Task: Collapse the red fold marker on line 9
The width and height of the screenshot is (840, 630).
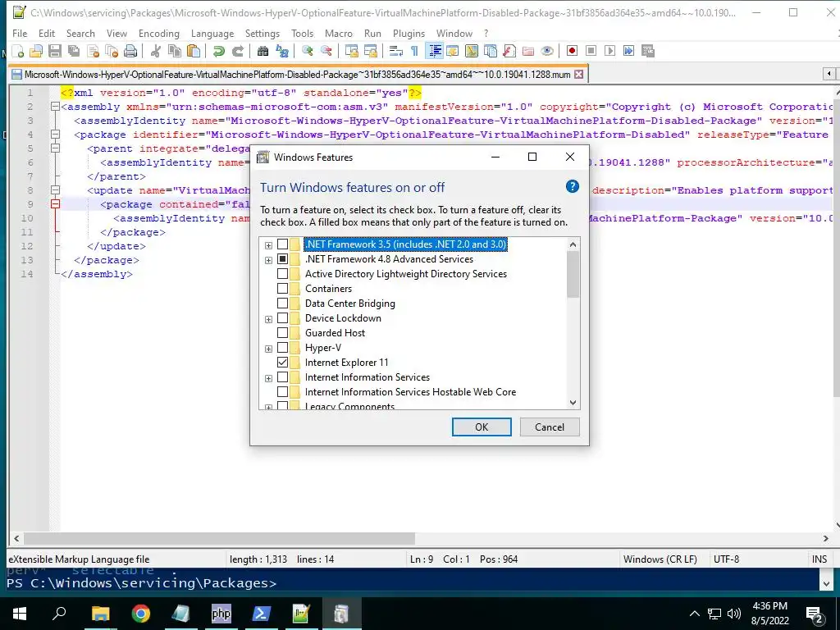Action: point(55,204)
